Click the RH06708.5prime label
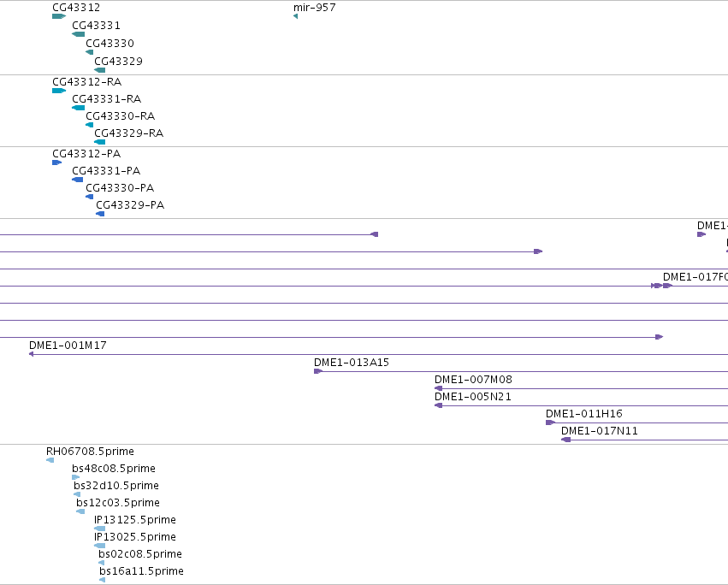 click(90, 452)
